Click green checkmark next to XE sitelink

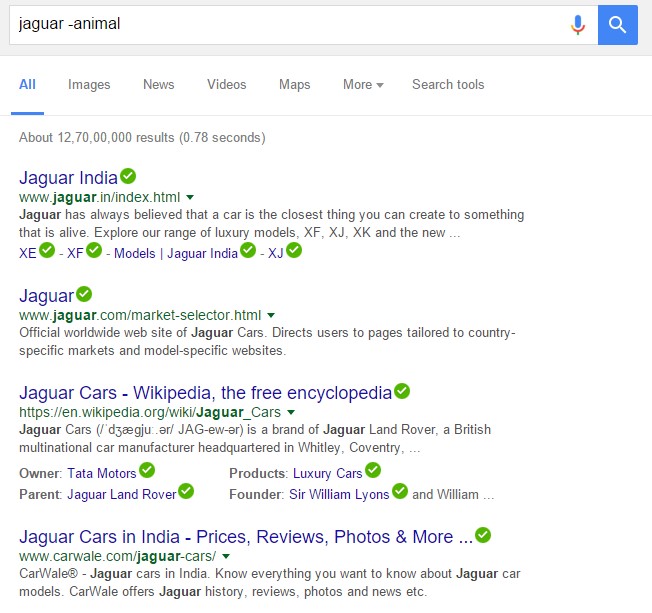47,250
